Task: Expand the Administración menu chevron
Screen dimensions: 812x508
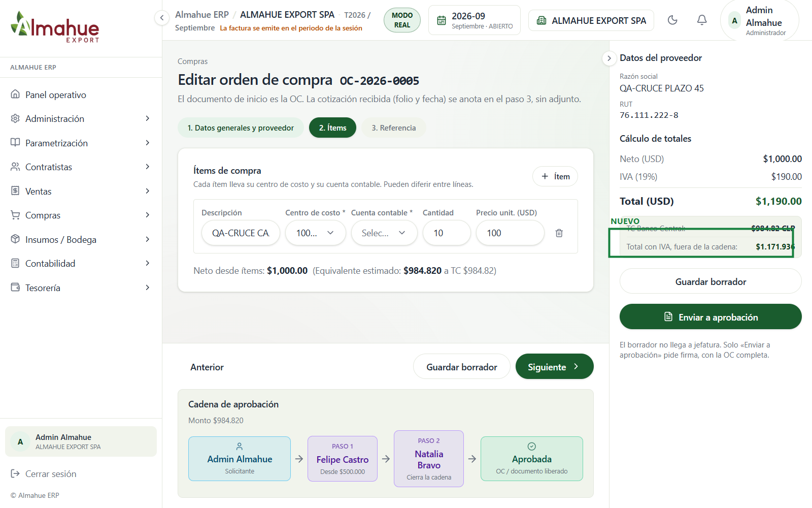Action: tap(148, 118)
